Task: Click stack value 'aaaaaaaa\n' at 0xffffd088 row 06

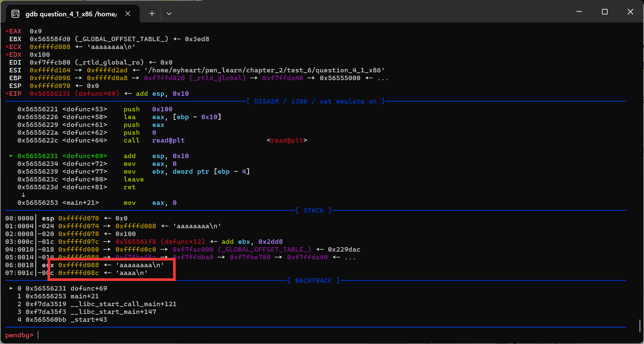Action: point(140,265)
